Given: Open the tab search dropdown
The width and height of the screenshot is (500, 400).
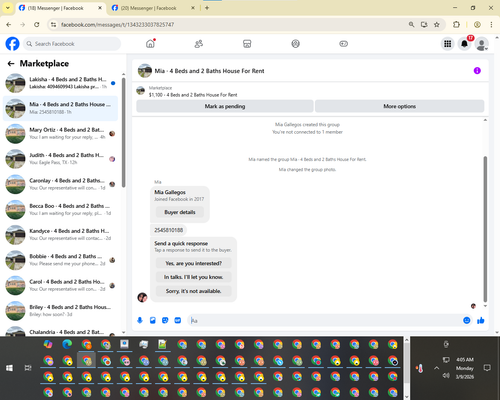Looking at the screenshot, I should click(8, 8).
